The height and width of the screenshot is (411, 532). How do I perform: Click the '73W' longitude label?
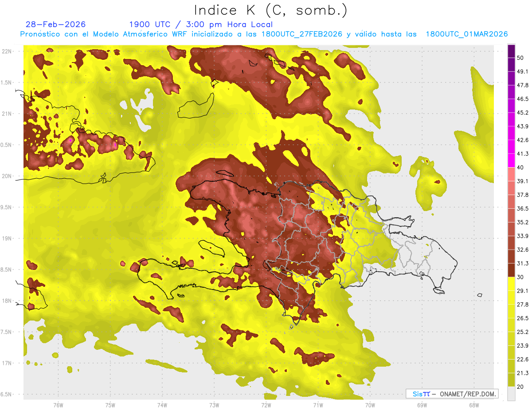tap(214, 405)
